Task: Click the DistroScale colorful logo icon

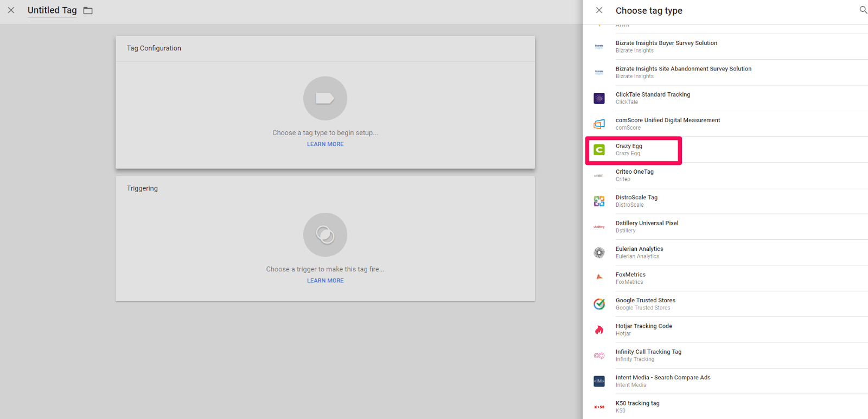Action: coord(599,201)
